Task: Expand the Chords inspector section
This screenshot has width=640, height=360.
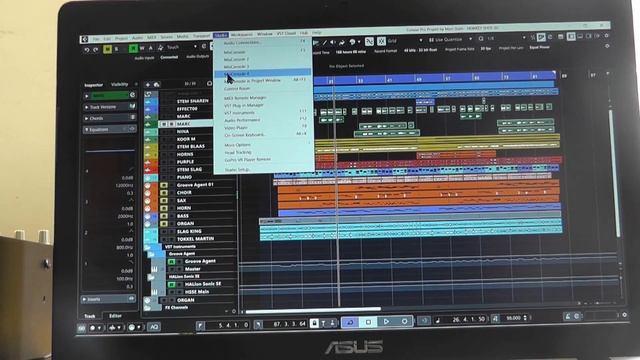Action: coord(109,118)
